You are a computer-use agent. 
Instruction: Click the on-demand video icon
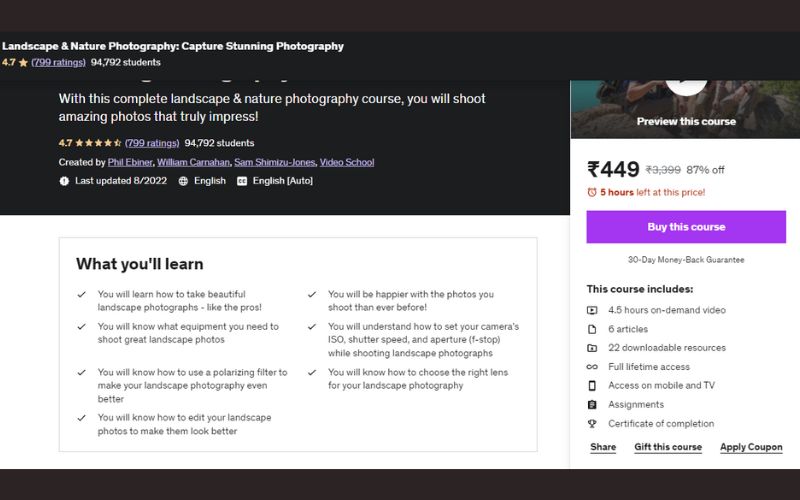point(592,310)
